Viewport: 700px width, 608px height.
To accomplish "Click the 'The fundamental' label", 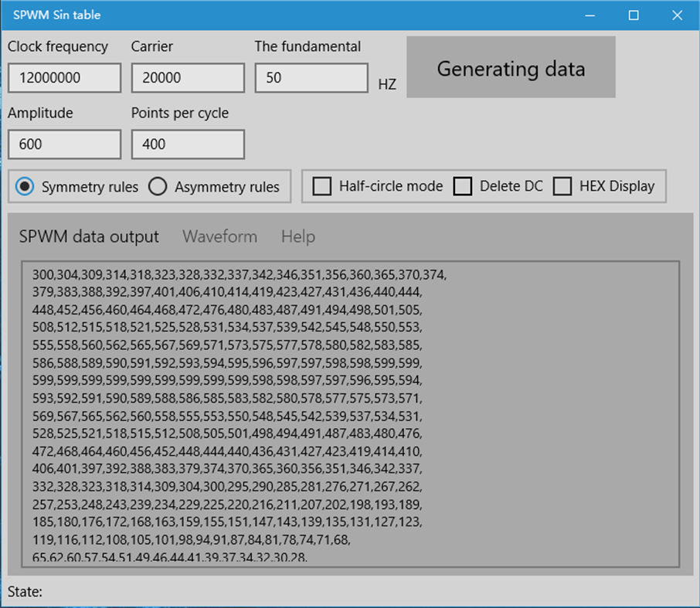I will point(308,46).
